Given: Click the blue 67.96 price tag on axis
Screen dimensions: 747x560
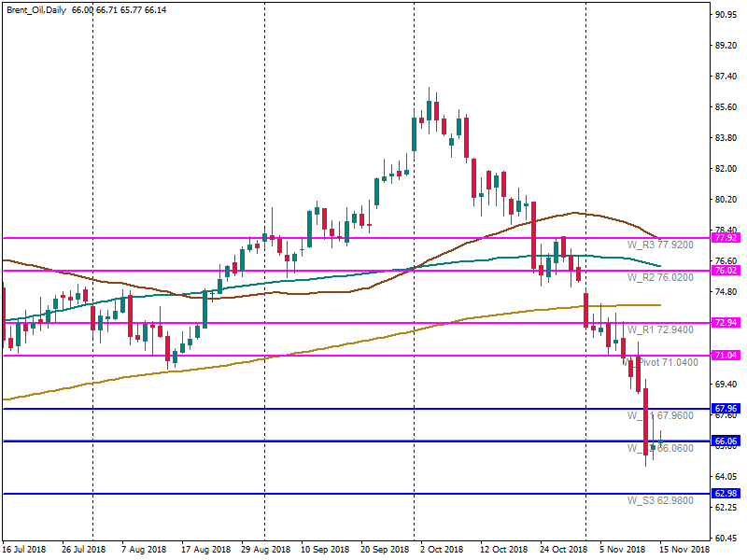Looking at the screenshot, I should 726,409.
